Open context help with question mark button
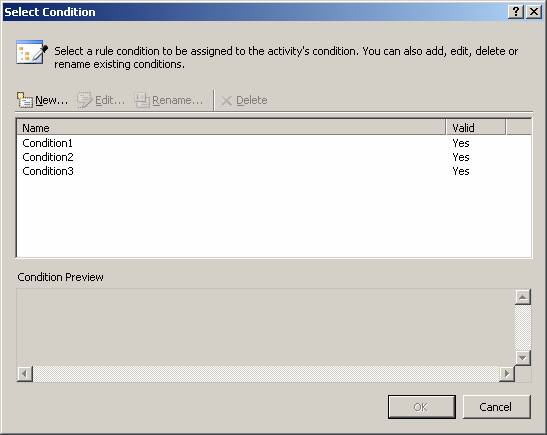Image resolution: width=547 pixels, height=435 pixels. click(x=516, y=12)
